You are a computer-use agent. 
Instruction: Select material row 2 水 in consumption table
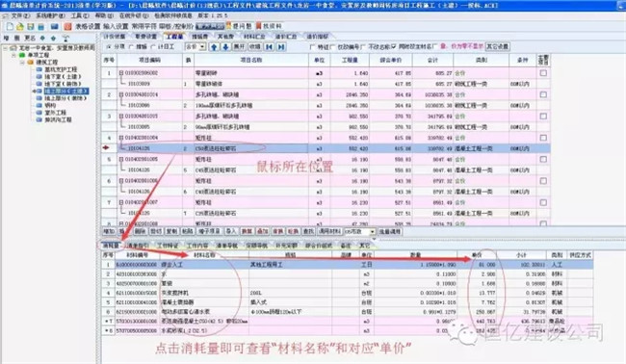click(x=347, y=274)
